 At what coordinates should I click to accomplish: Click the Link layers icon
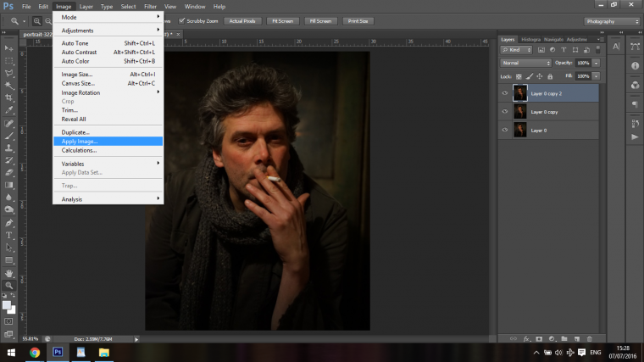tap(514, 338)
